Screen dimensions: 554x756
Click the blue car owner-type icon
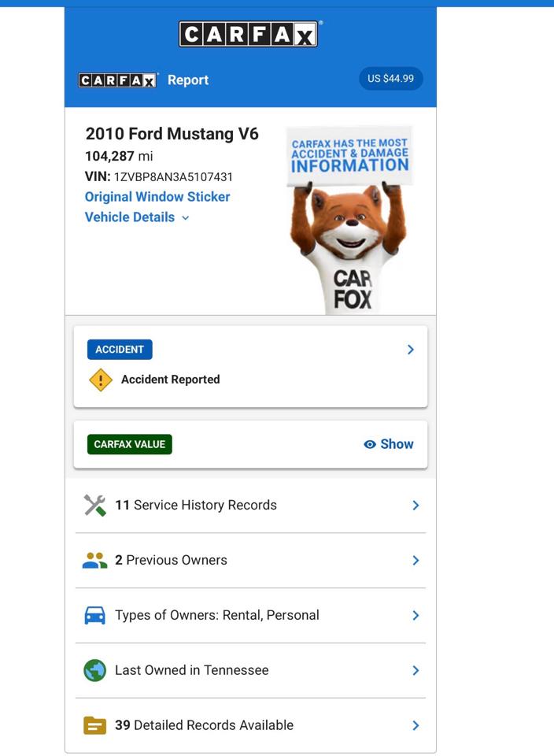95,615
